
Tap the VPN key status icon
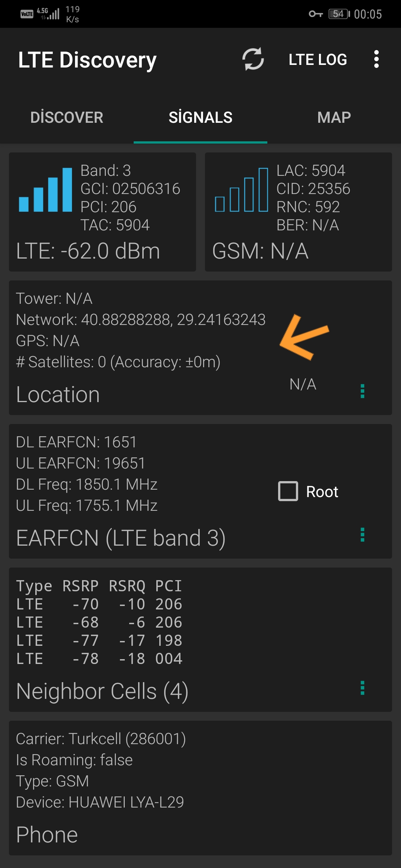click(316, 14)
